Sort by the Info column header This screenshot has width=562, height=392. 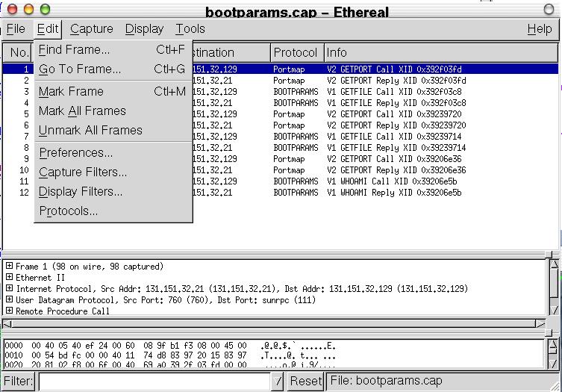[441, 53]
